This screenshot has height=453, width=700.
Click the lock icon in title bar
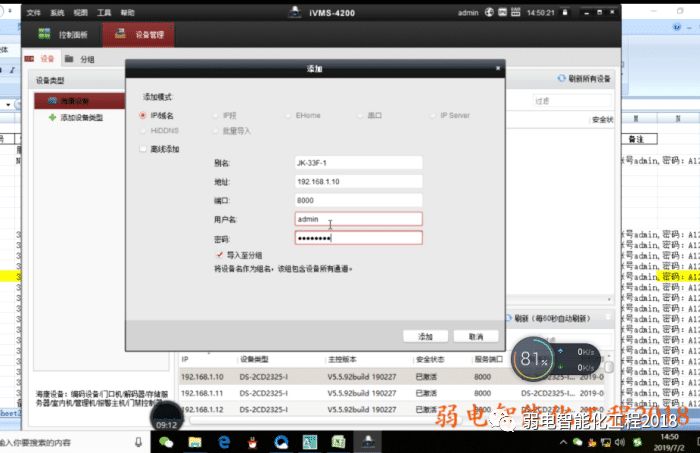[x=565, y=12]
